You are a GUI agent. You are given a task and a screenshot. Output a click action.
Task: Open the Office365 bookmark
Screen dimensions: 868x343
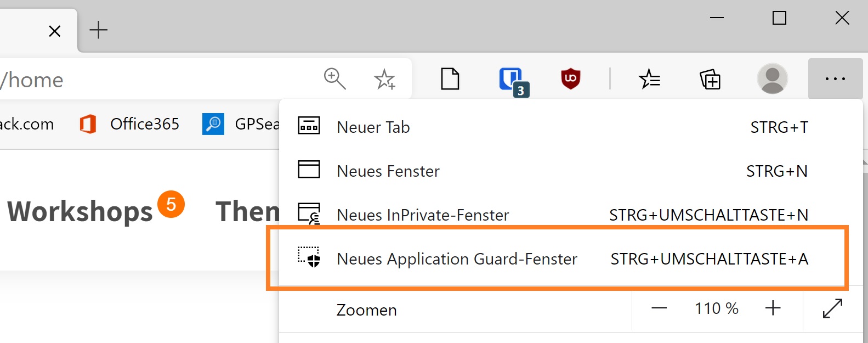click(129, 124)
